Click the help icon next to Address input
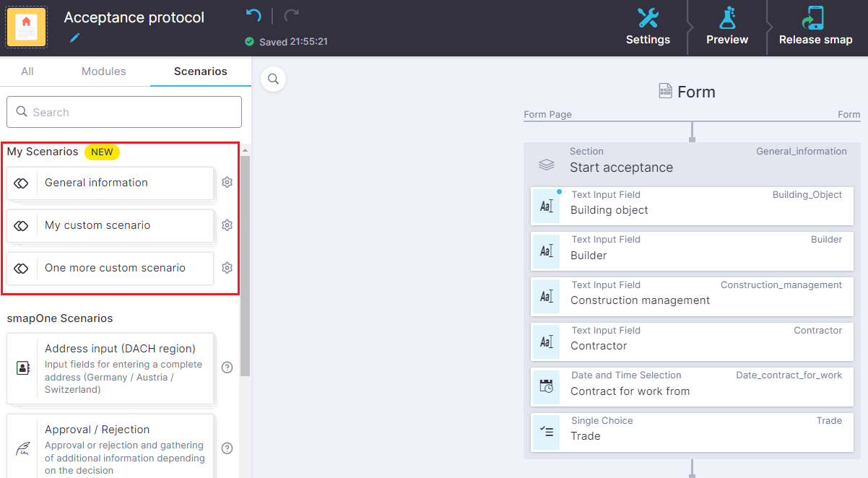868x478 pixels. point(227,367)
